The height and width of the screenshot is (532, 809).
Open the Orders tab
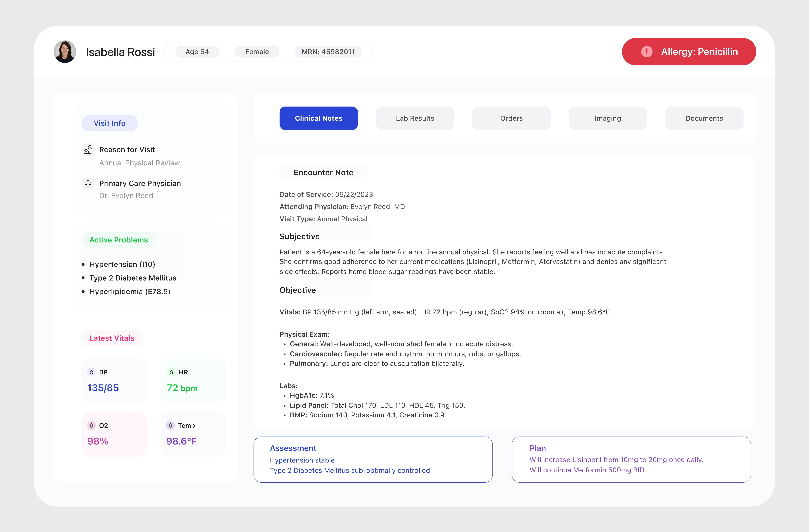click(511, 118)
